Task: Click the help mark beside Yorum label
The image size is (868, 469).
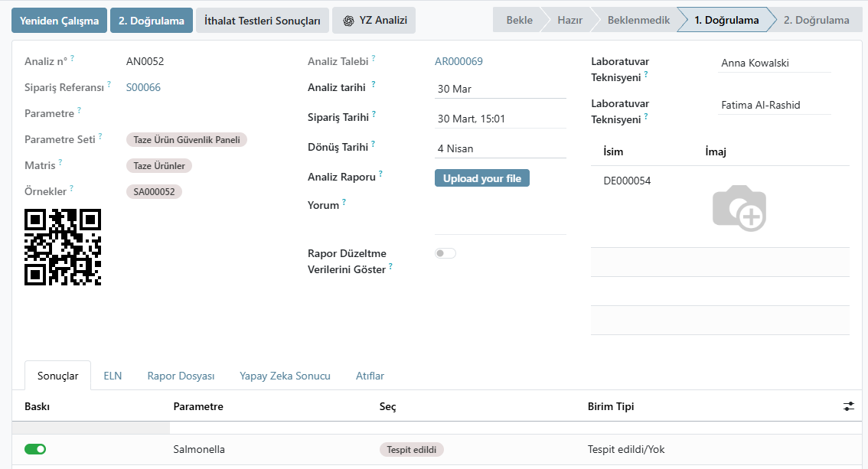Action: point(344,202)
